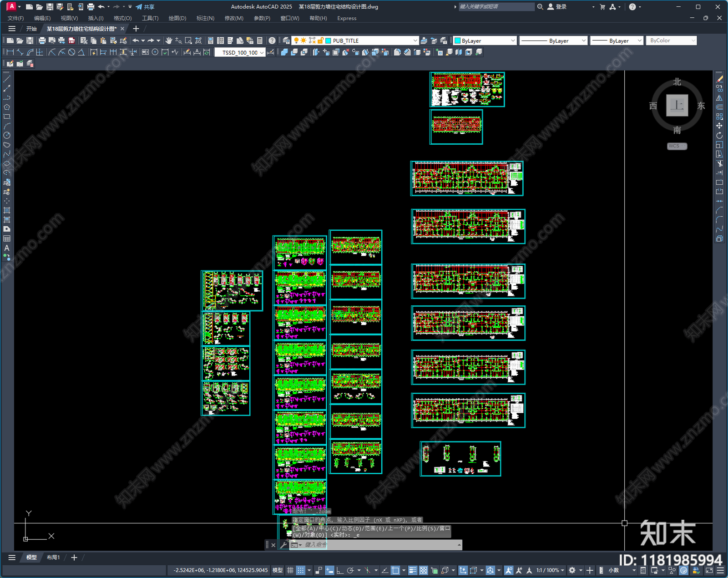Switch to the 布局1 layout tab
This screenshot has width=728, height=578.
(53, 558)
